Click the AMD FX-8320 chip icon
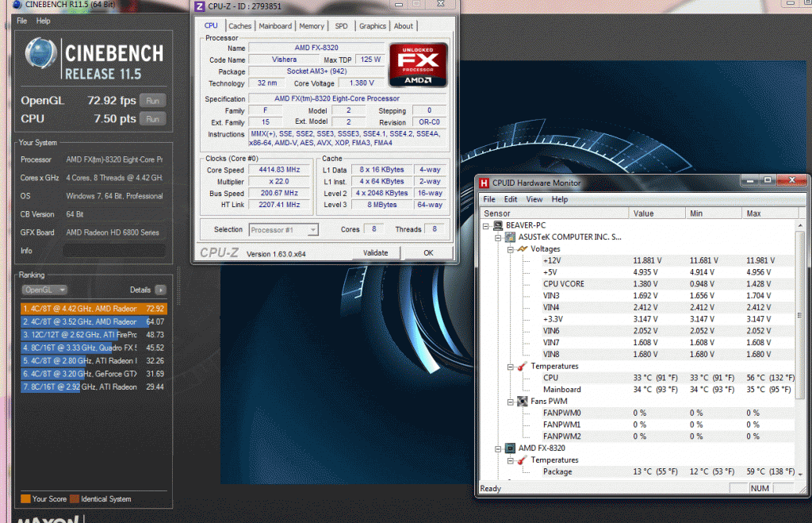Screen dimensions: 812x523 pyautogui.click(x=510, y=448)
